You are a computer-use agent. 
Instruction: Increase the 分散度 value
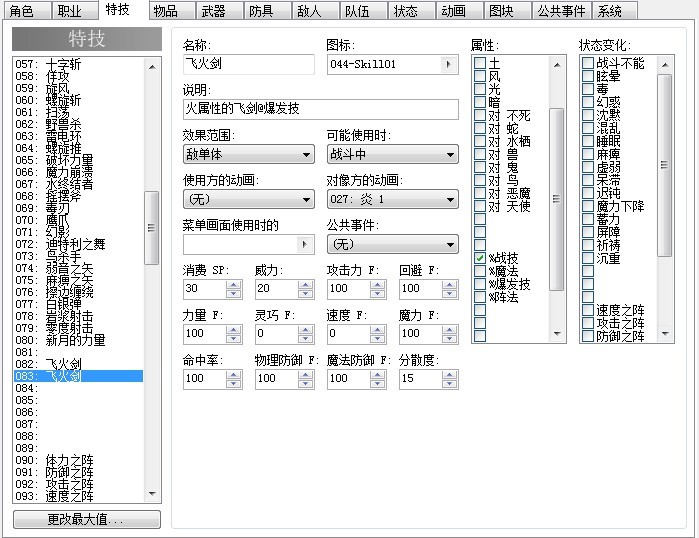pos(449,374)
